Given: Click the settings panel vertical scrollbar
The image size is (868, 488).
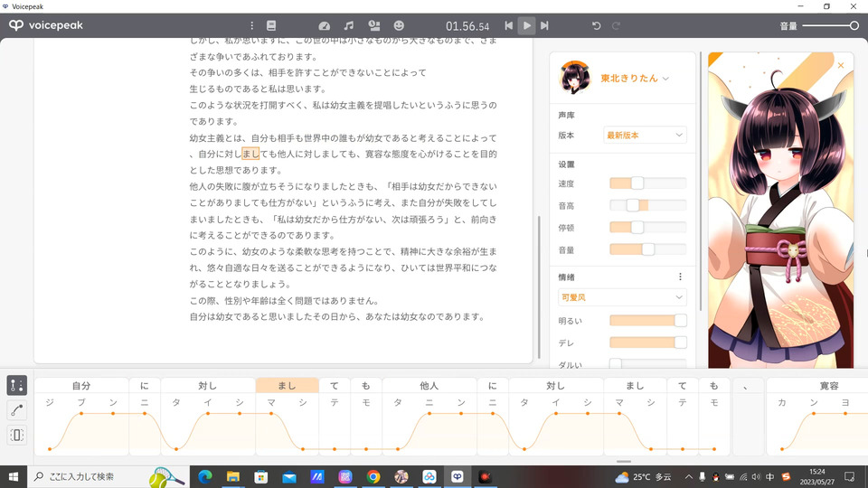Looking at the screenshot, I should coord(701,182).
